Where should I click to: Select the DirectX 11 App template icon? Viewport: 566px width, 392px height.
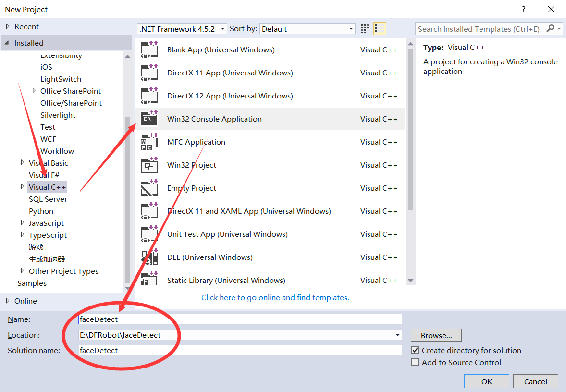tap(149, 73)
